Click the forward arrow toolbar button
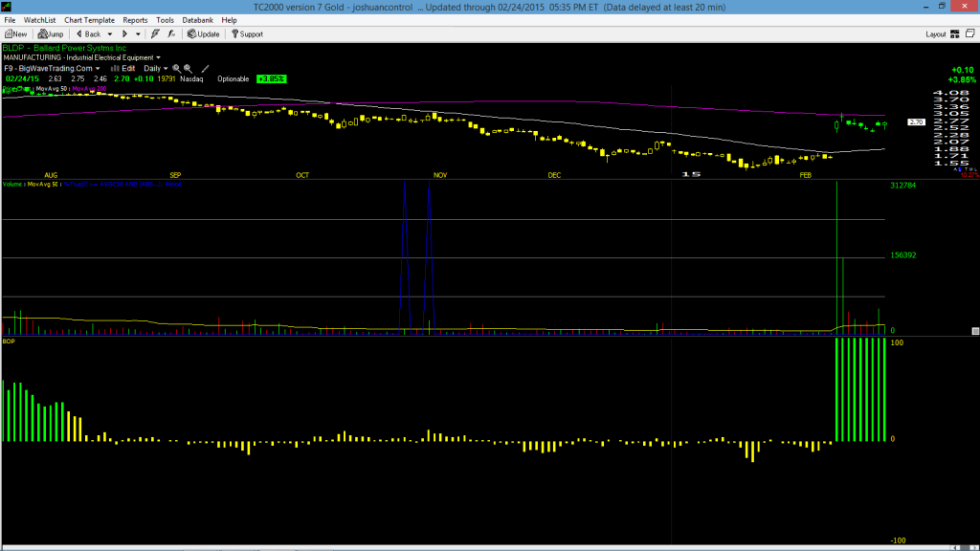Screen dimensions: 980x551 point(124,34)
